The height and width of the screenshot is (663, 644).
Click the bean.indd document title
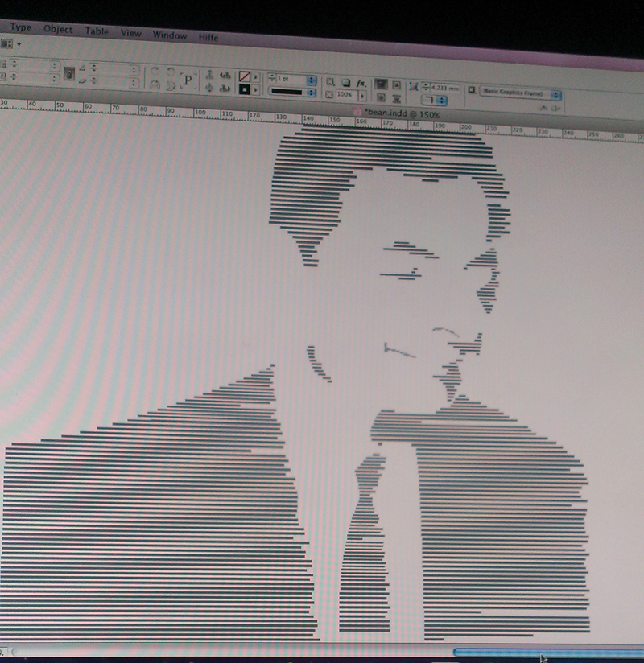point(402,113)
